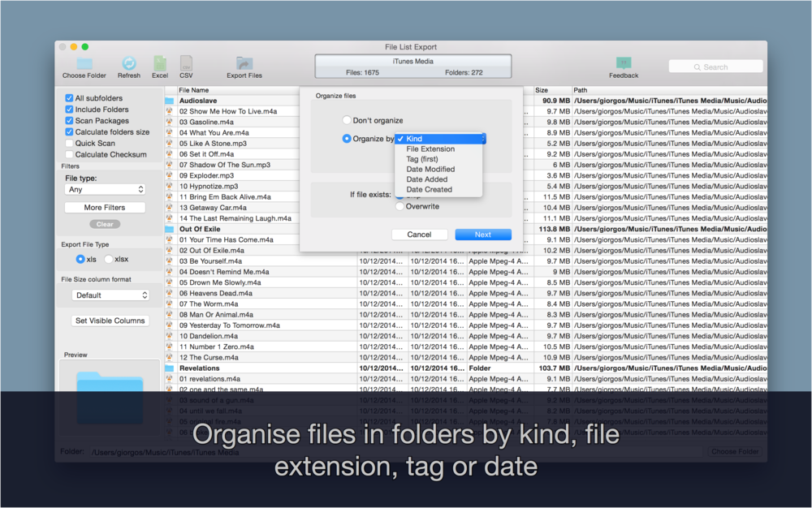Select the CSV export format icon
Screen dimensions: 812x508
(186, 63)
